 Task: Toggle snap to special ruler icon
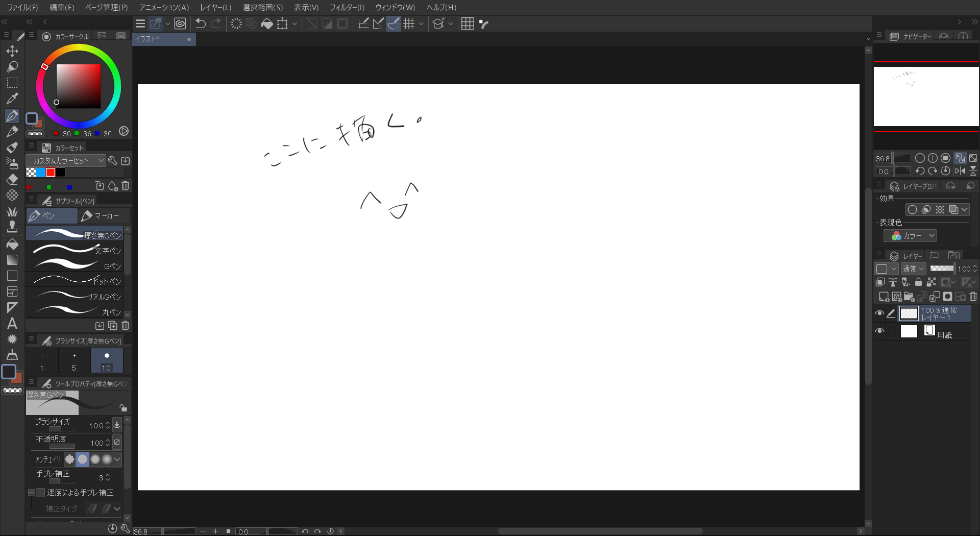[394, 23]
